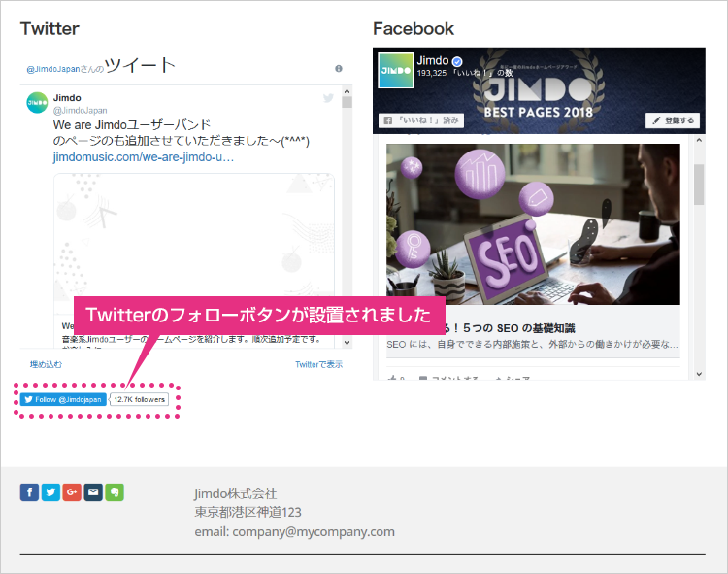Click the 'Twitterで表示' link
This screenshot has height=574, width=728.
click(x=319, y=364)
